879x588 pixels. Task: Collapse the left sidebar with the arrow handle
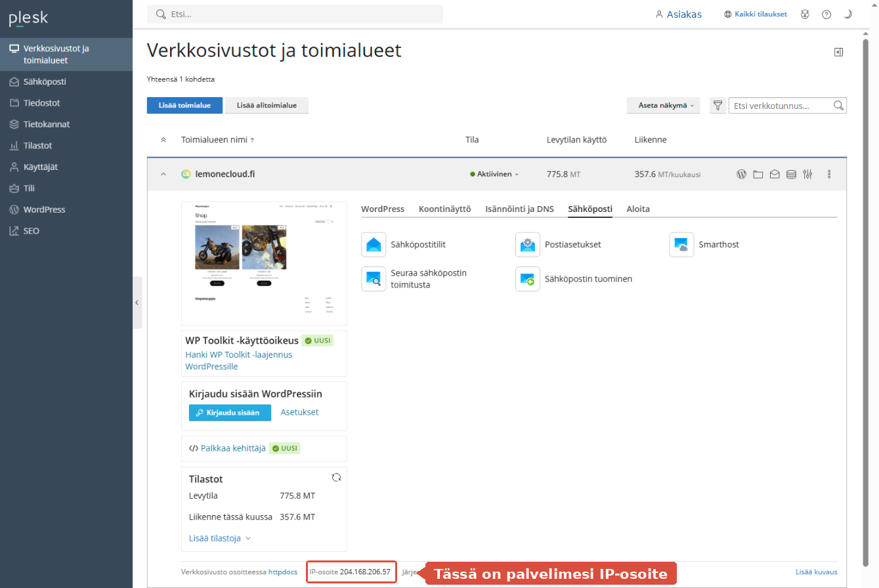[x=137, y=303]
